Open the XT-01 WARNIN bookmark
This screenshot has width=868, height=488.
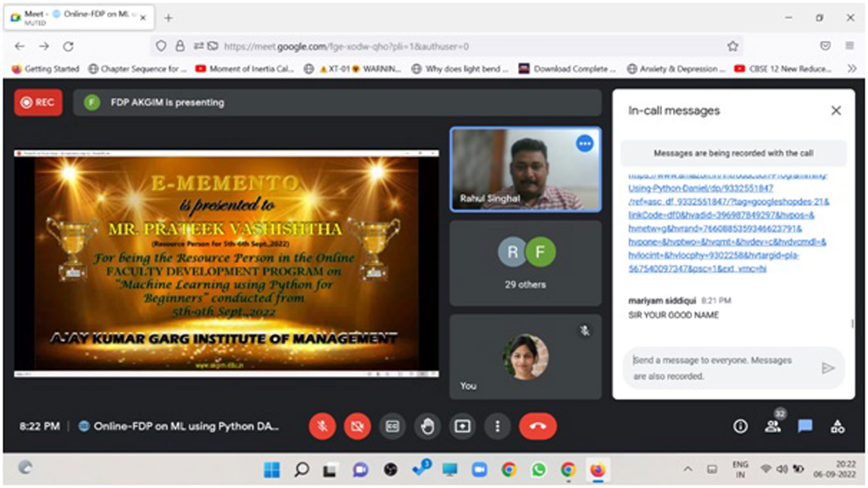click(x=353, y=69)
